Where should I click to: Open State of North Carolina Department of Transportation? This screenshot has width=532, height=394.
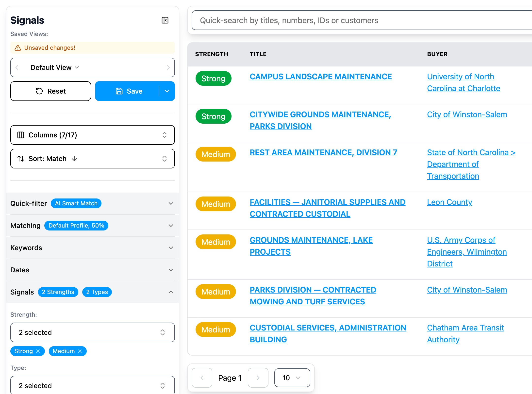[x=471, y=164]
